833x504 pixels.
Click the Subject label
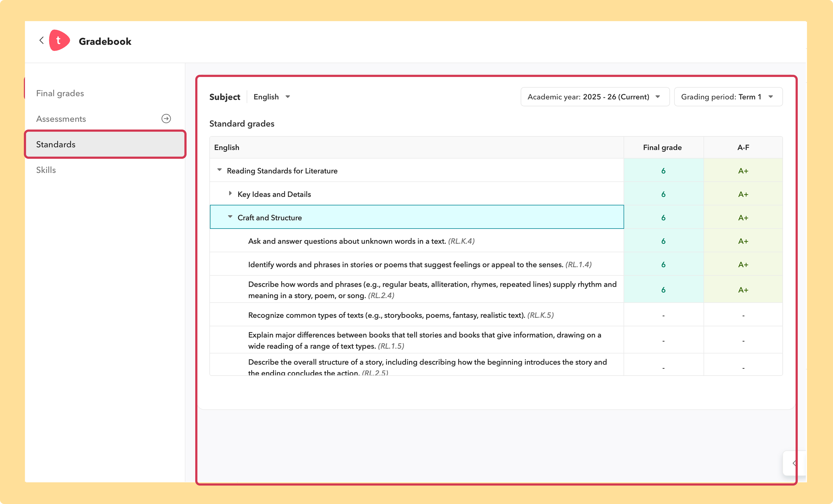coord(225,97)
